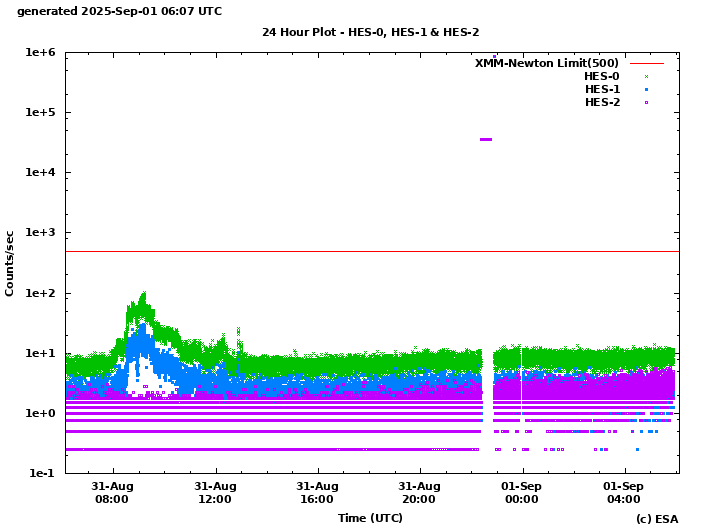Click the blue HES-1 legend marker
This screenshot has width=704, height=528.
pos(647,89)
